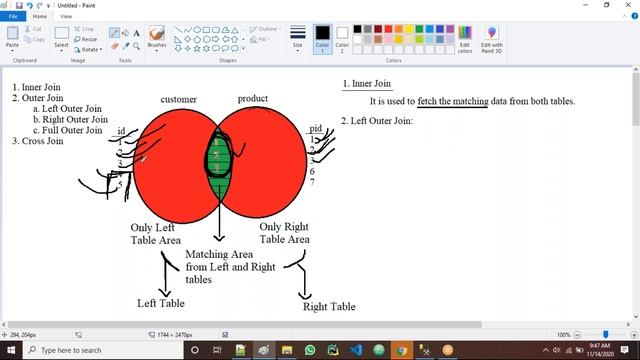Open the Brushes dropdown arrow
Viewport: 640px width, 360px height.
point(157,51)
